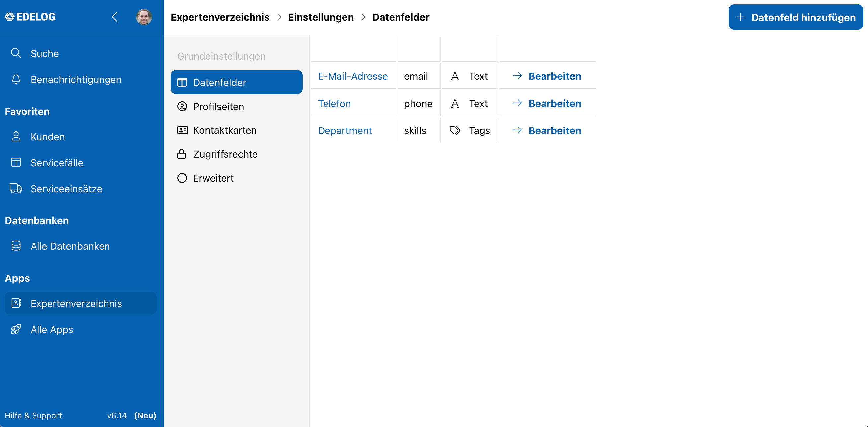Go to Kunden favorites entry
868x427 pixels.
pos(81,136)
